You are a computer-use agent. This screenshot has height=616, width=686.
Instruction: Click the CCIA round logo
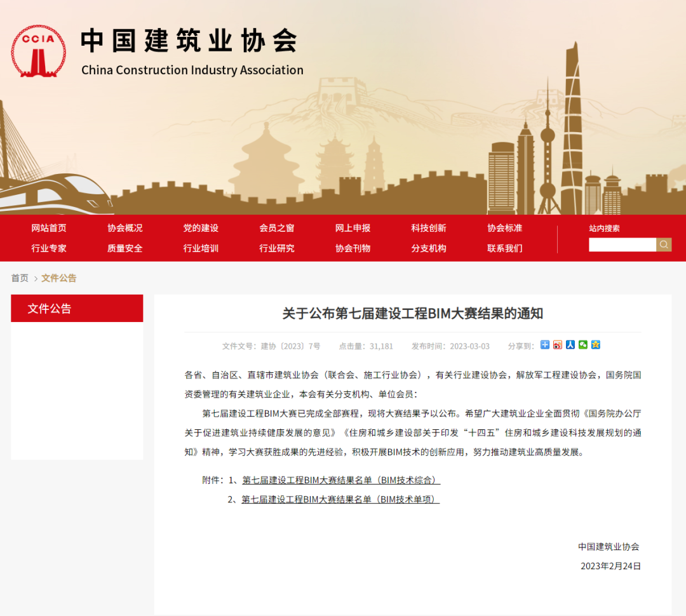(x=39, y=51)
